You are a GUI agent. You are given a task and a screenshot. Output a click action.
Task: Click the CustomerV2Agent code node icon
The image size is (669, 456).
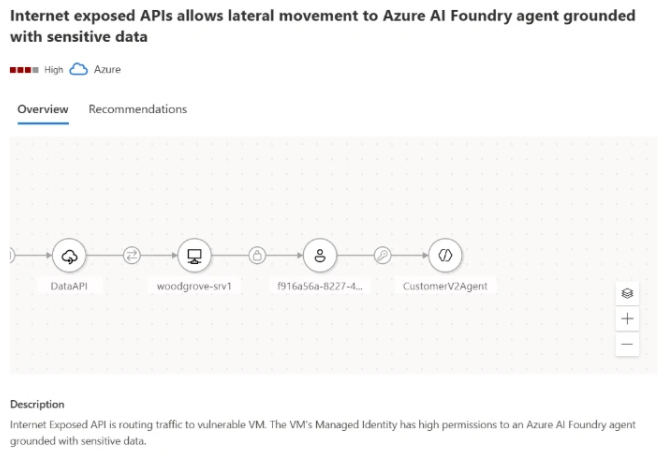point(446,256)
